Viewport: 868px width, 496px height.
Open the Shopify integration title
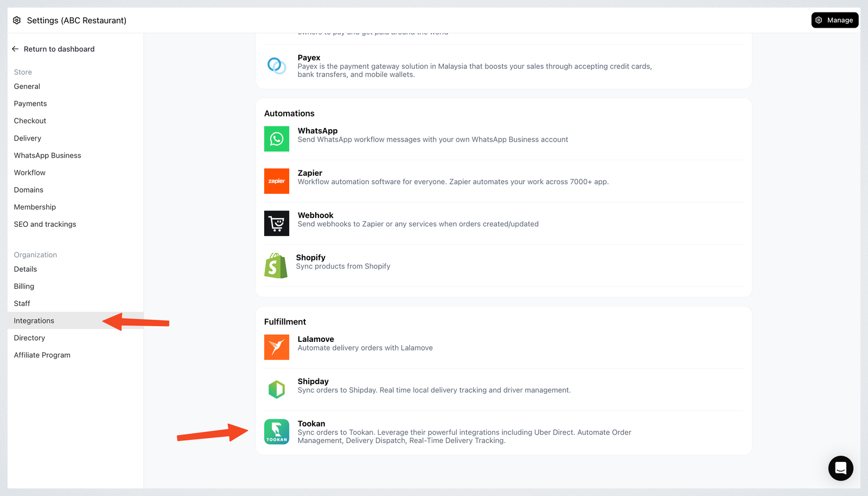311,258
